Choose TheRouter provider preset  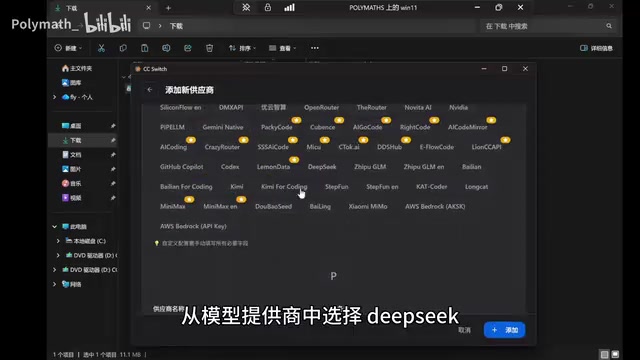(371, 107)
